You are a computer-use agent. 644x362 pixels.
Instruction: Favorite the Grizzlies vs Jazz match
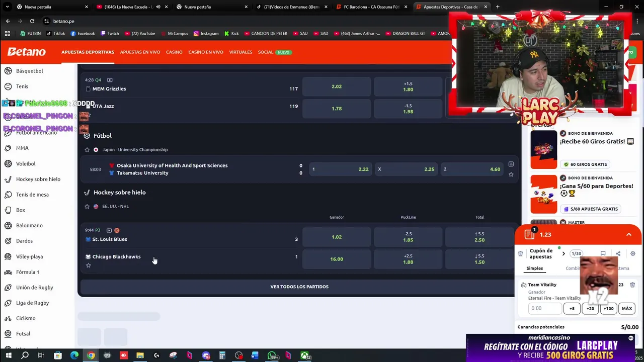(89, 115)
